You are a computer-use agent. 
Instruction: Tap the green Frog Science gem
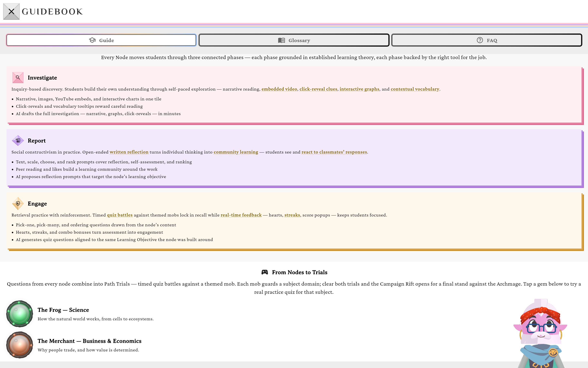tap(19, 314)
